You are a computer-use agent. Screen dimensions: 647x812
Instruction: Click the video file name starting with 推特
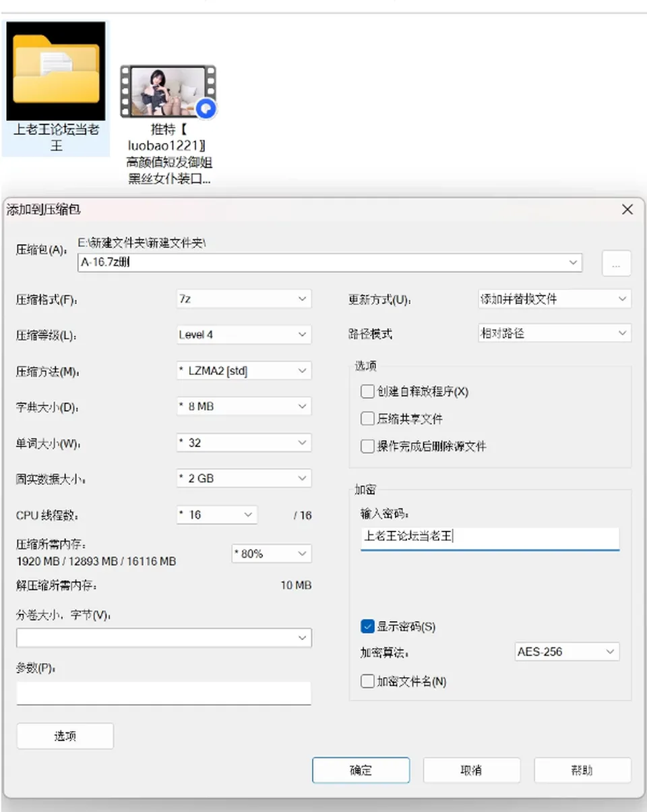click(x=168, y=154)
